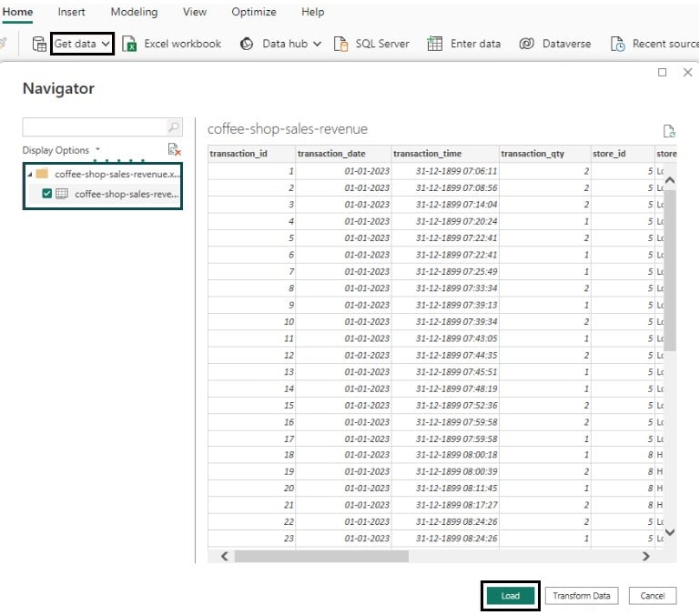Image resolution: width=700 pixels, height=615 pixels.
Task: Click the scroll left arrow
Action: tap(225, 556)
